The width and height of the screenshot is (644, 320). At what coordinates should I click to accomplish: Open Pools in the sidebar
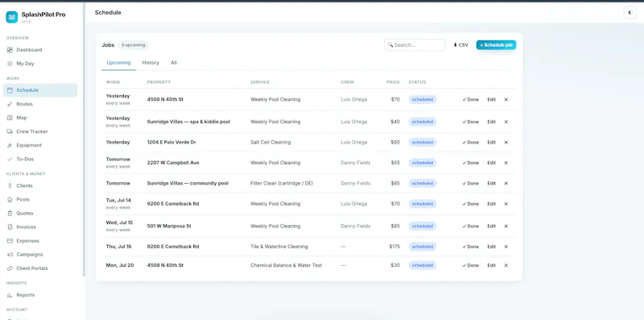point(39,199)
